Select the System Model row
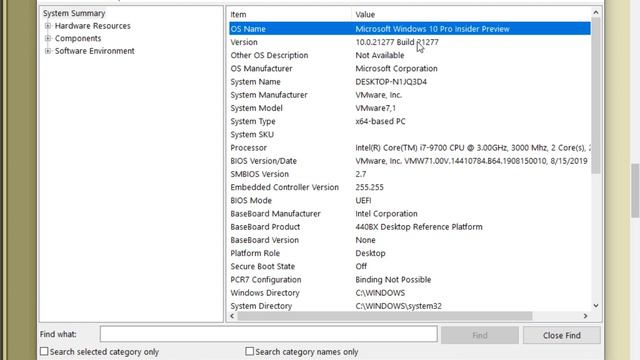Viewport: 640px width, 360px height. coord(409,108)
